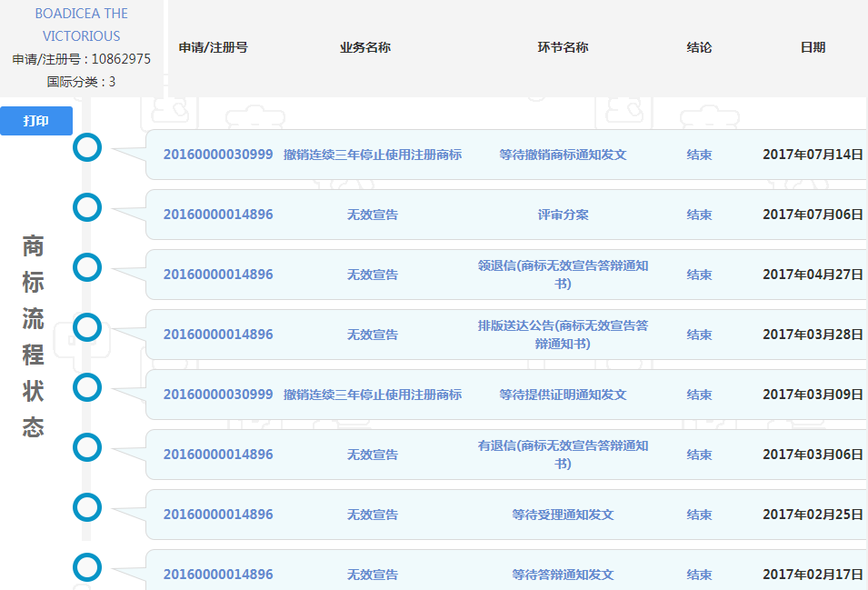Screen dimensions: 868x590
Task: Click the 等待答辩通知发文 step link
Action: pyautogui.click(x=563, y=575)
